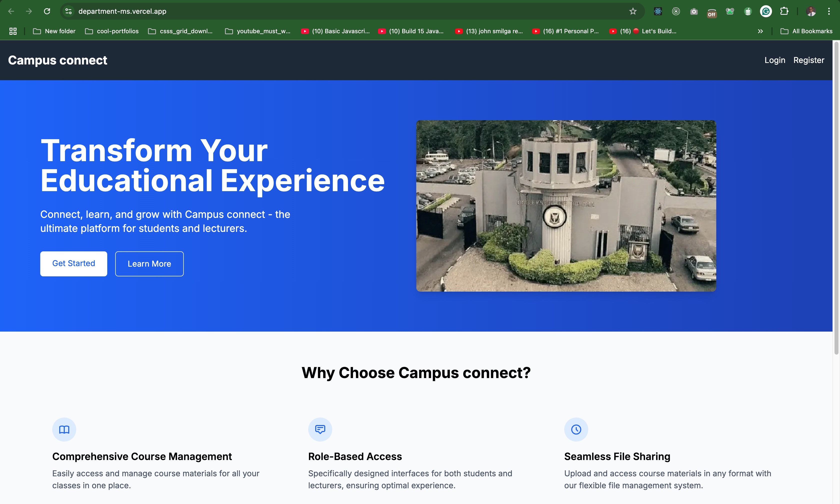
Task: Bookmark this page with the star icon
Action: coord(633,11)
